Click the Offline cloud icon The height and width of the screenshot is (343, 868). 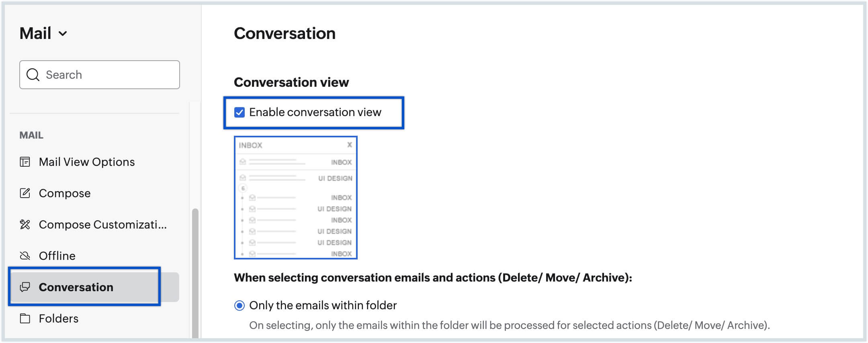pyautogui.click(x=25, y=256)
